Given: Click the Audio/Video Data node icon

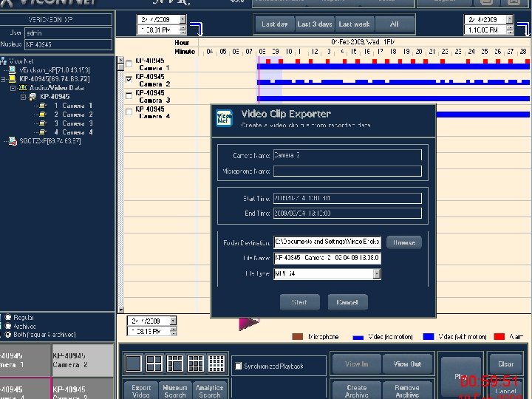Looking at the screenshot, I should (23, 88).
